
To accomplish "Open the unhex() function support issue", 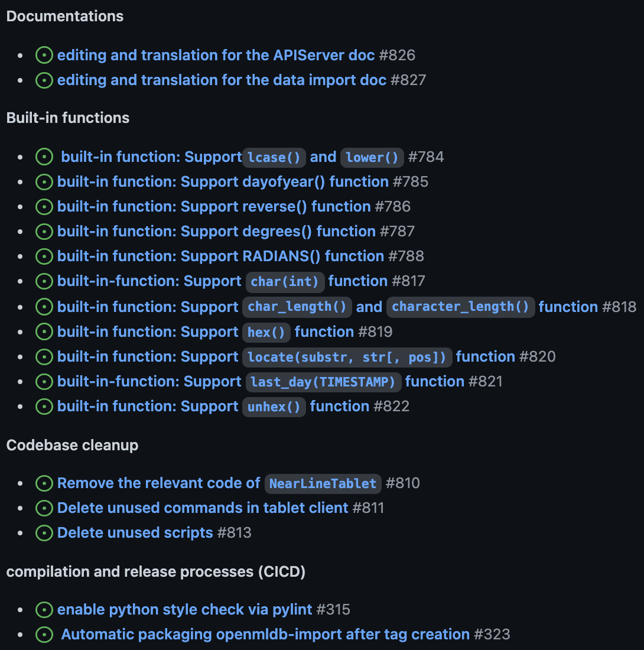I will click(213, 407).
